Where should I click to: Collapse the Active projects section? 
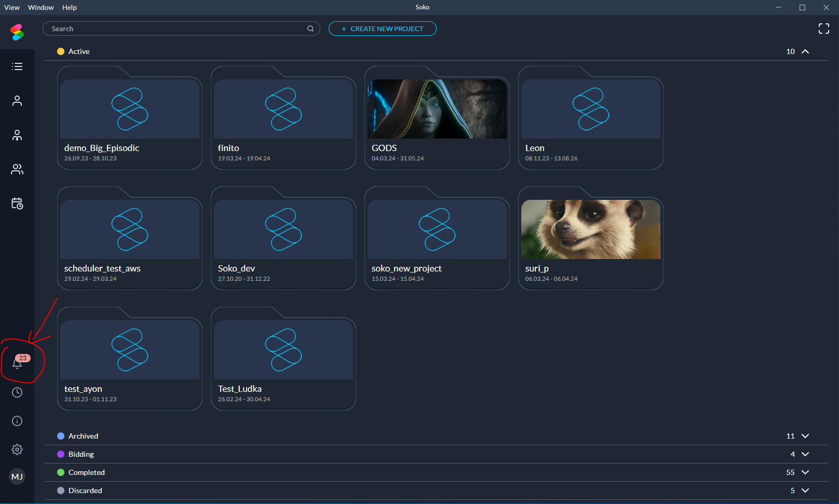tap(805, 51)
